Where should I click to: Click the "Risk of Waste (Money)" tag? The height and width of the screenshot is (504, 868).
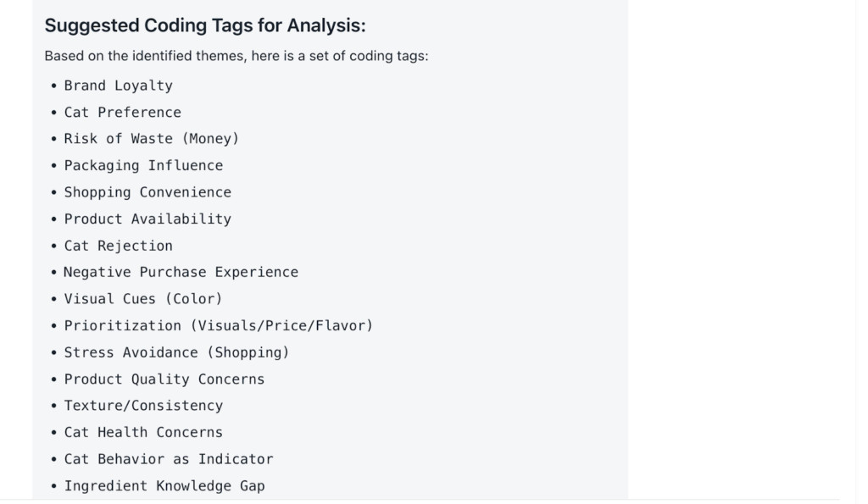coord(151,139)
